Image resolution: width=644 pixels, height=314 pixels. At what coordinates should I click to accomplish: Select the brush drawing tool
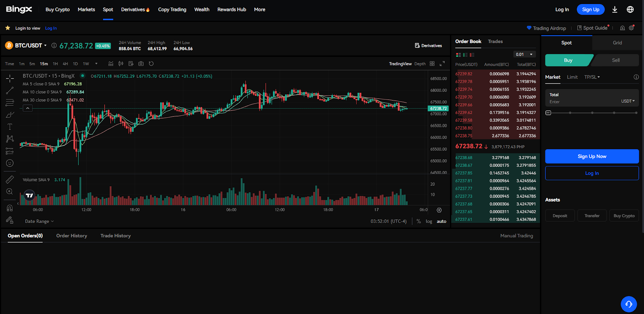(10, 115)
